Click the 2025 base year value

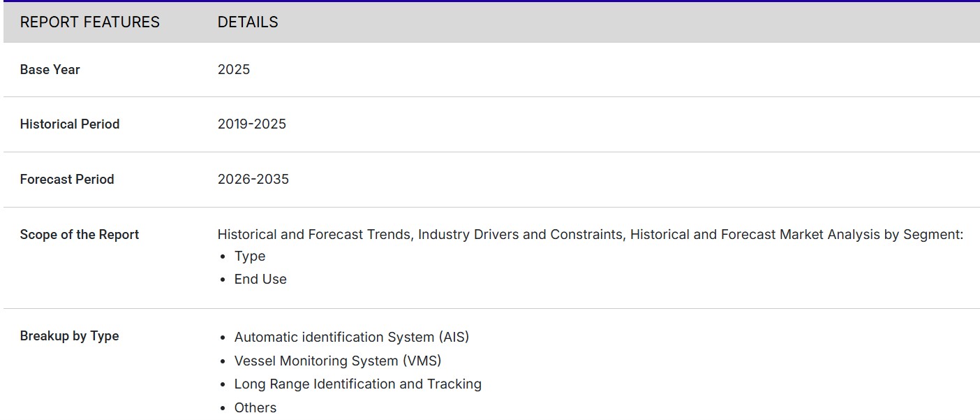[x=233, y=70]
